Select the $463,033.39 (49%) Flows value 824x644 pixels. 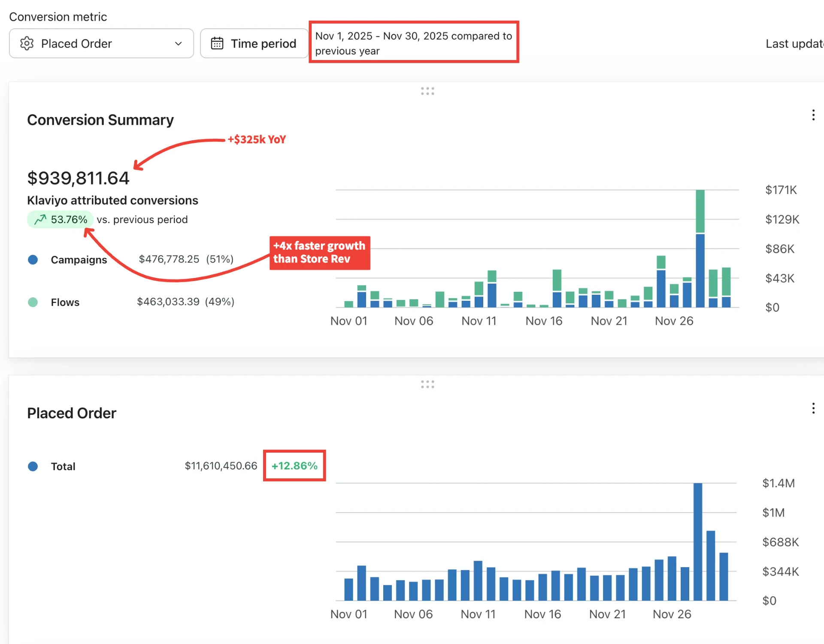tap(185, 302)
